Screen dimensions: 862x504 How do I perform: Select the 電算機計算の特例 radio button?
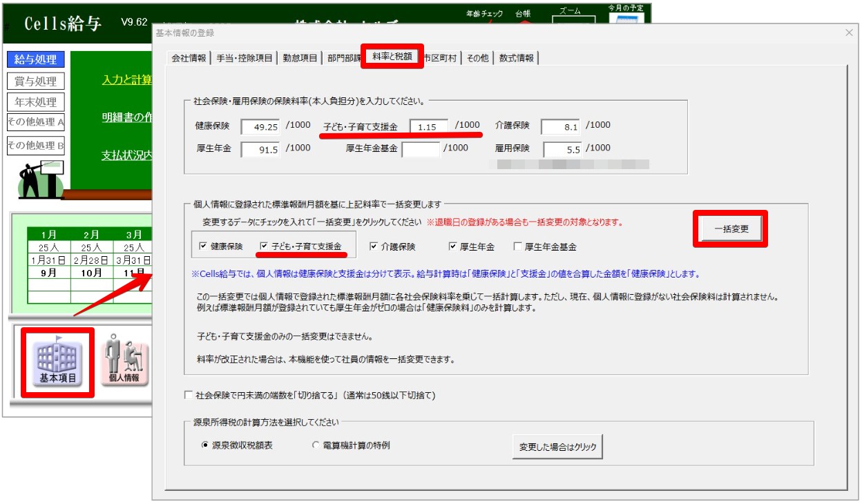(316, 446)
